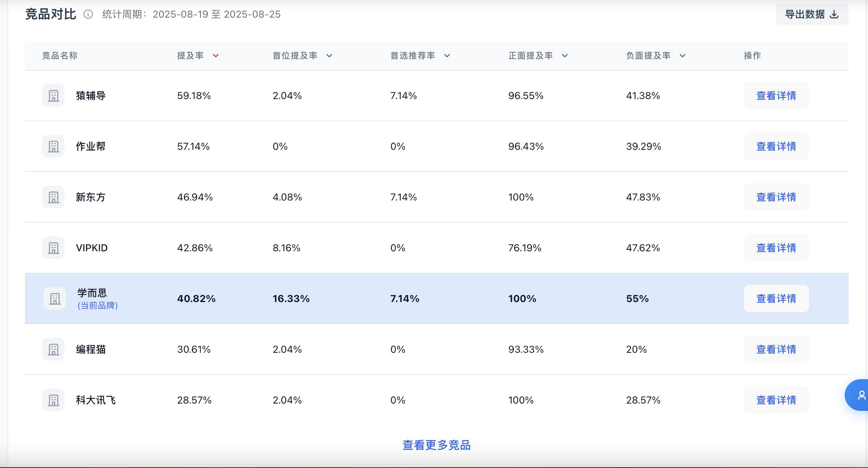
Task: Select the 学而思 brand name
Action: [92, 293]
